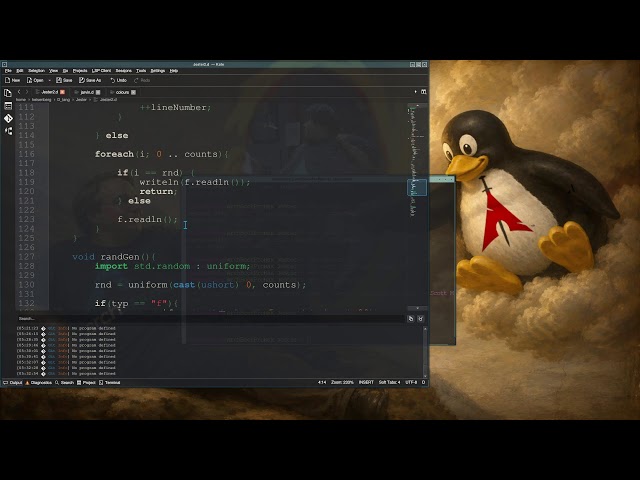Focus the output panel Search field
The image size is (640, 480).
(210, 319)
